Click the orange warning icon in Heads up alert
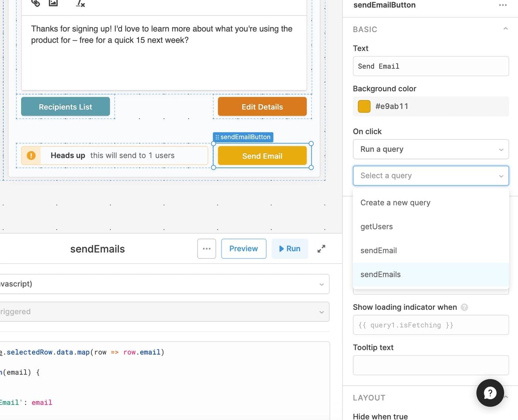Screen dimensions: 518x420 31,156
